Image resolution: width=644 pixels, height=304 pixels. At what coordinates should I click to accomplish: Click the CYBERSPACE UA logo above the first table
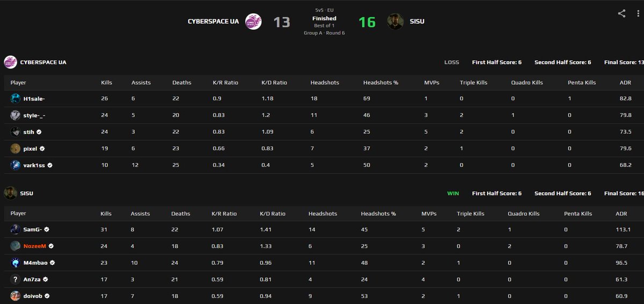(x=10, y=62)
